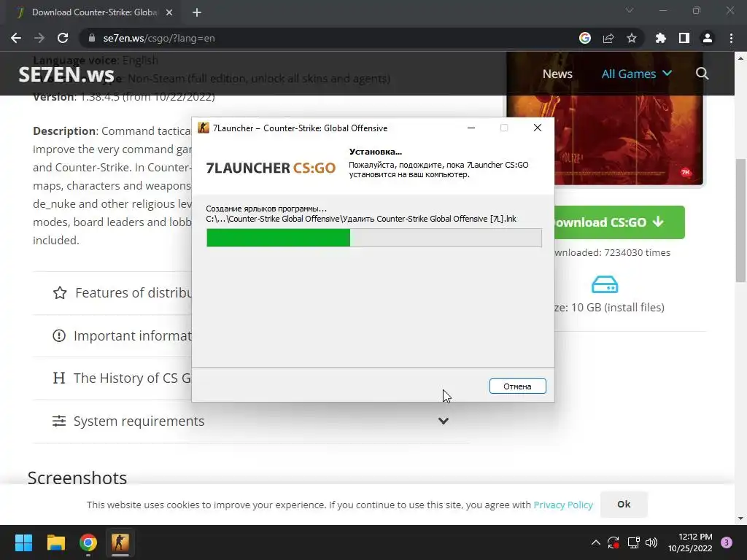Image resolution: width=747 pixels, height=560 pixels.
Task: Open site search magnifier icon
Action: [x=702, y=74]
